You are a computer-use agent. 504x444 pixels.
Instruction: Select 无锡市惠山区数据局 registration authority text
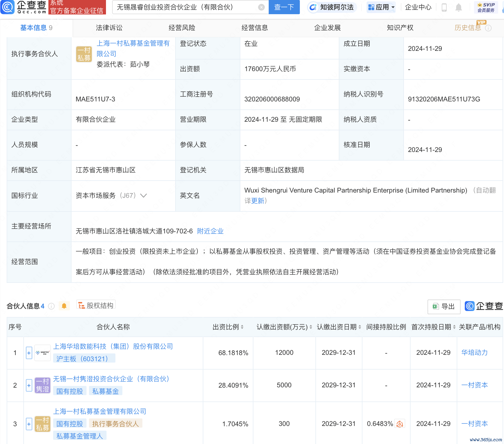274,170
